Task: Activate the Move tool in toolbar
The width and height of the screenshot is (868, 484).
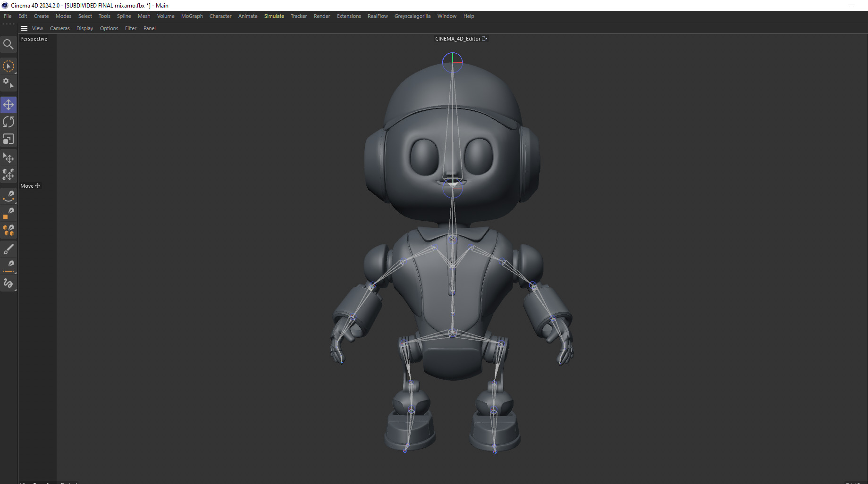Action: click(8, 105)
